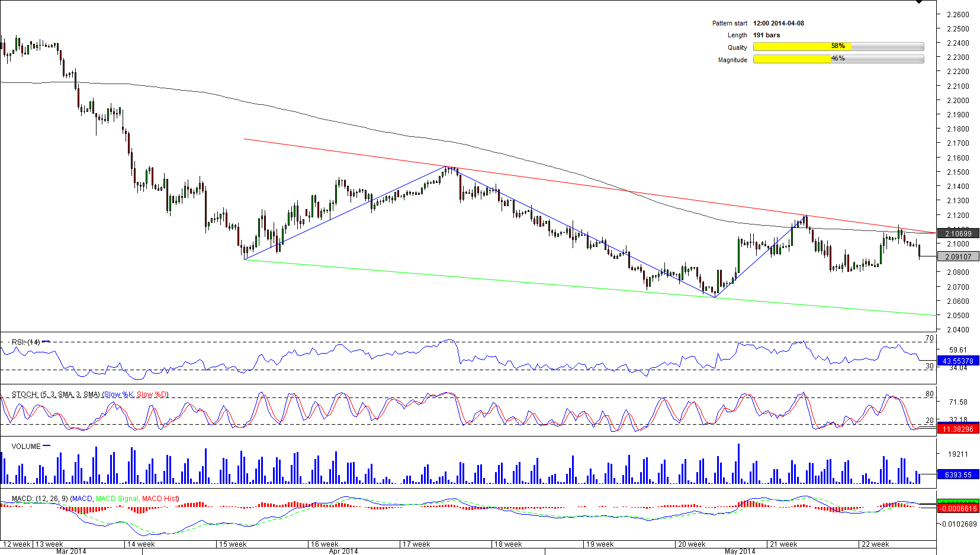980x555 pixels.
Task: Select the 17 week label on time axis
Action: (x=416, y=544)
